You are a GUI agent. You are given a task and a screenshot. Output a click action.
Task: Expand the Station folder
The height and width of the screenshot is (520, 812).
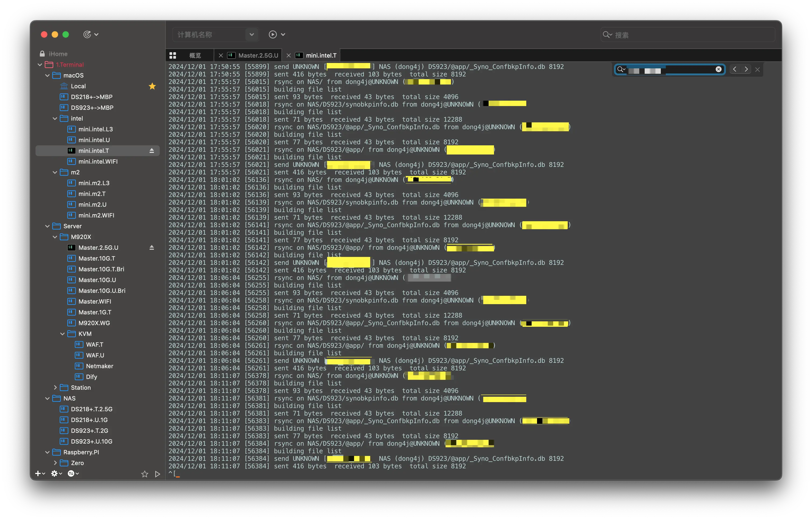(x=55, y=388)
